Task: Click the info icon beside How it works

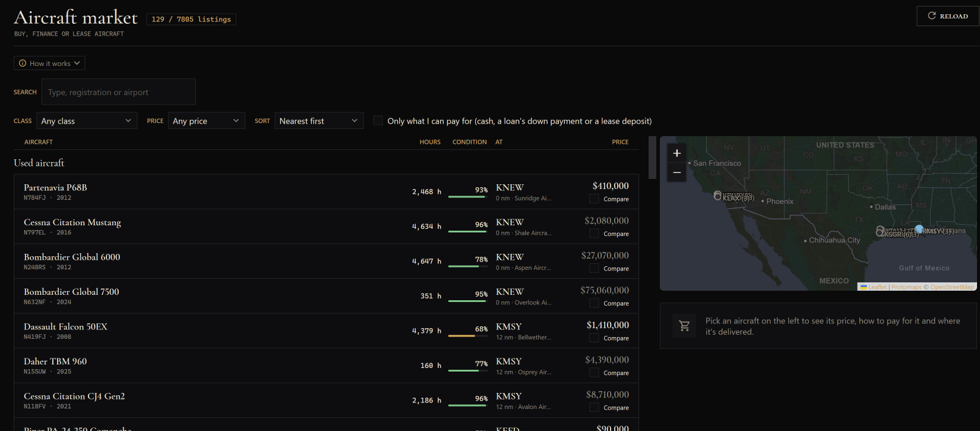Action: 23,63
